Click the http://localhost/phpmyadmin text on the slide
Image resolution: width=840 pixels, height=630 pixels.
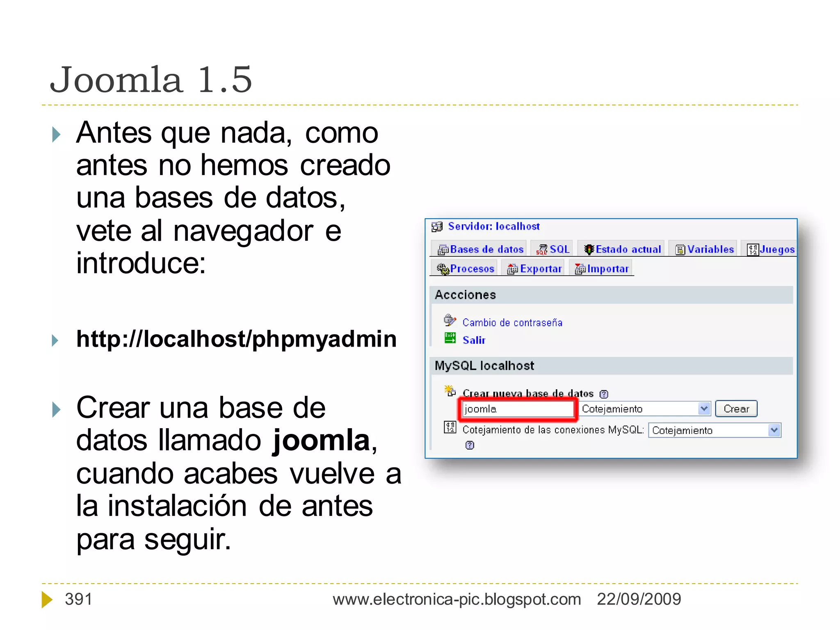(237, 340)
